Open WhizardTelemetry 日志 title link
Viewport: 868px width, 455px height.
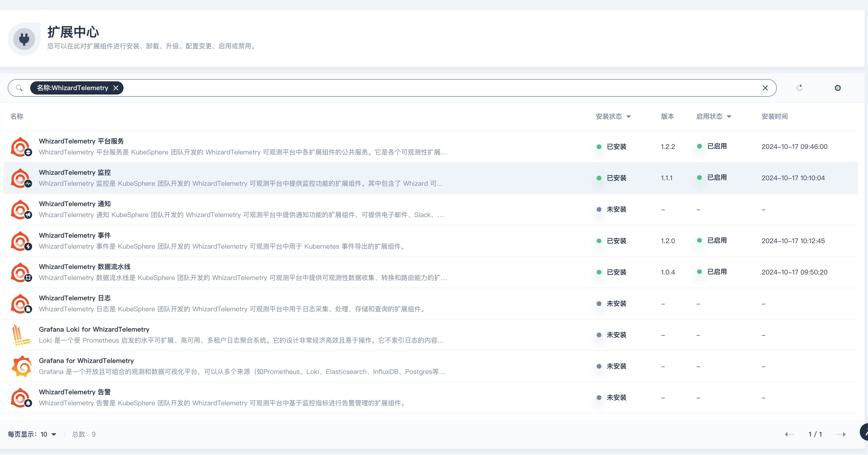[75, 298]
